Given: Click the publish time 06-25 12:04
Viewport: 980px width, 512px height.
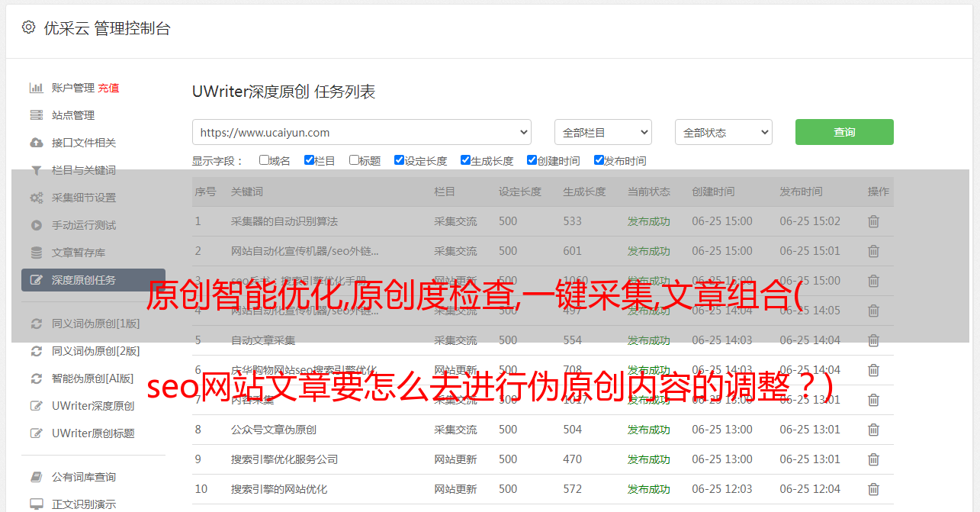Looking at the screenshot, I should [810, 489].
